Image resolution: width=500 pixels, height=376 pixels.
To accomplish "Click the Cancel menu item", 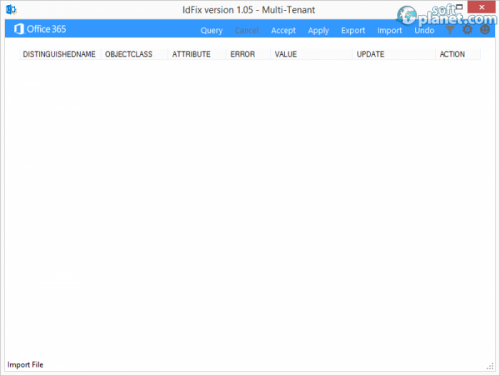I will coord(247,30).
